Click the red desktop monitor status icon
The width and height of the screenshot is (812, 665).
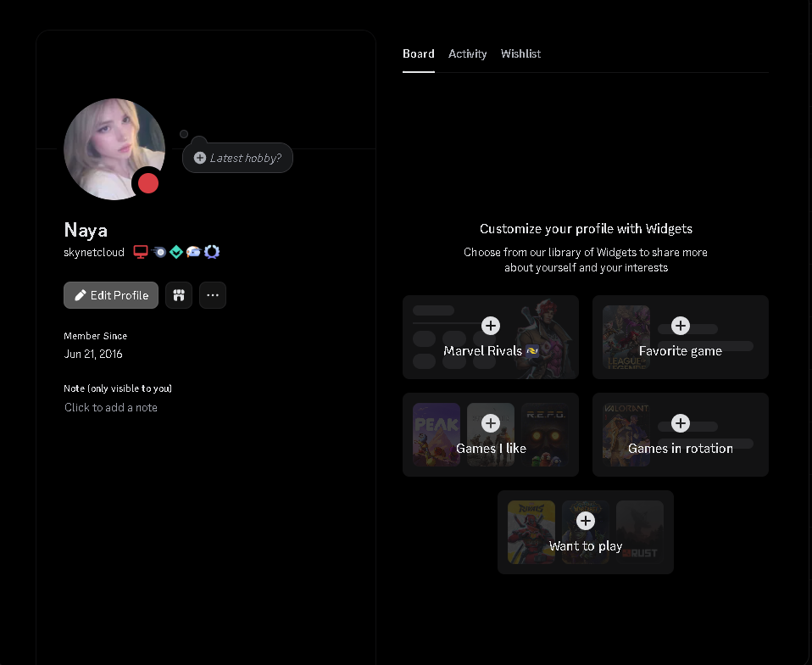tap(141, 252)
